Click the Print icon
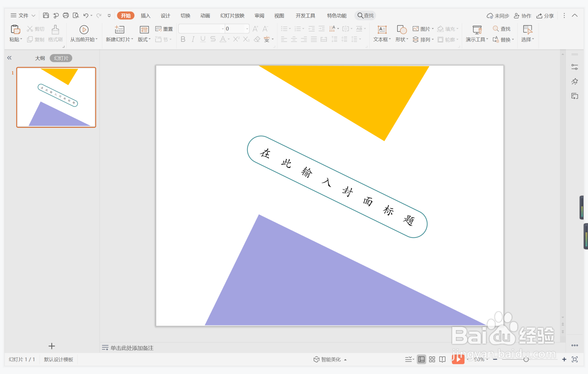This screenshot has height=374, width=588. (x=66, y=15)
